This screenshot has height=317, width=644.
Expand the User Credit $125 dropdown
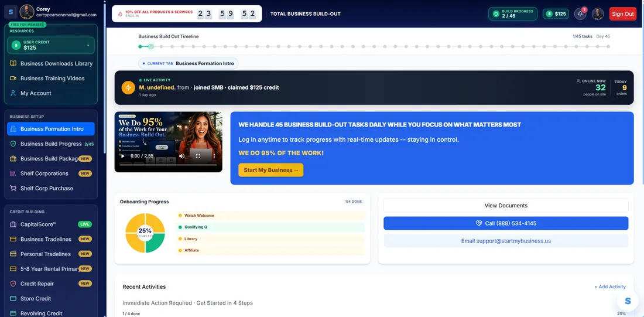[51, 45]
